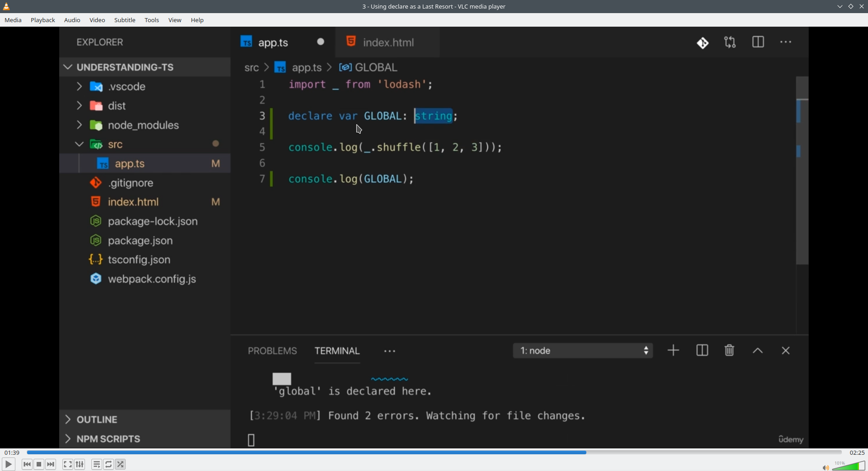Image resolution: width=868 pixels, height=471 pixels.
Task: Toggle loop playback mode
Action: (x=109, y=464)
